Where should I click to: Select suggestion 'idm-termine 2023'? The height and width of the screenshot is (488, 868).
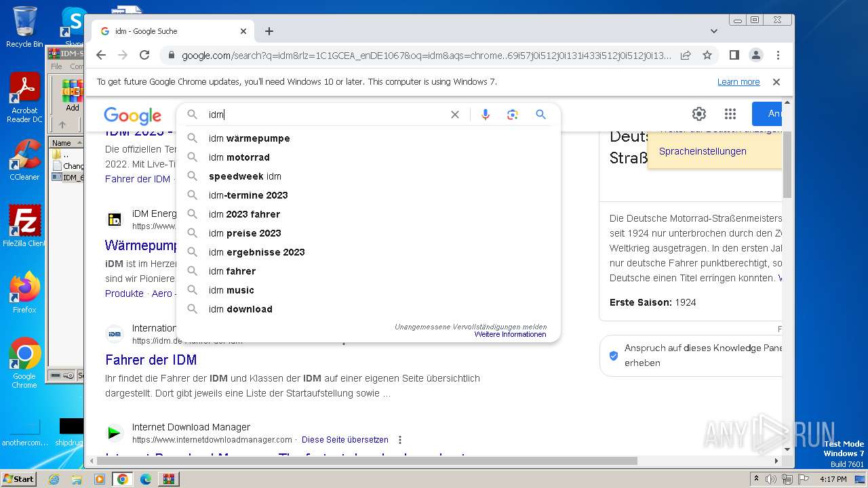pos(368,195)
